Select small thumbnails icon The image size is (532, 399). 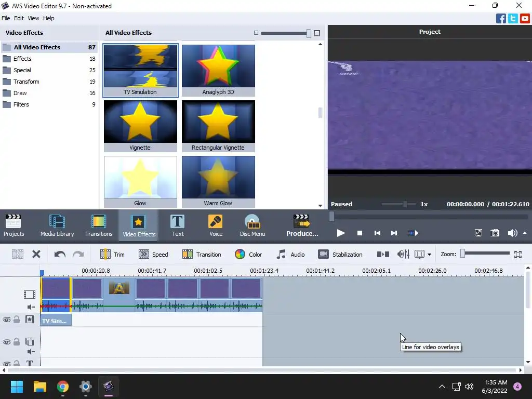[x=256, y=33]
